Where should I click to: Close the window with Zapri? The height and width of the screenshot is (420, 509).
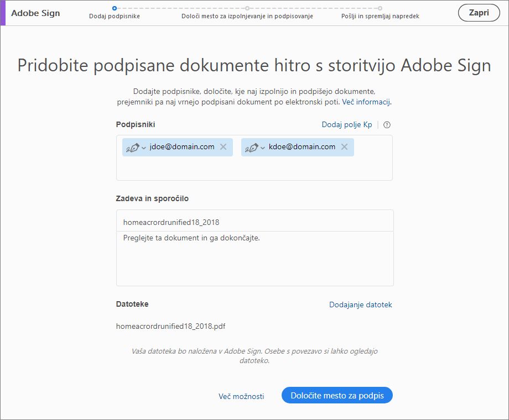(479, 12)
